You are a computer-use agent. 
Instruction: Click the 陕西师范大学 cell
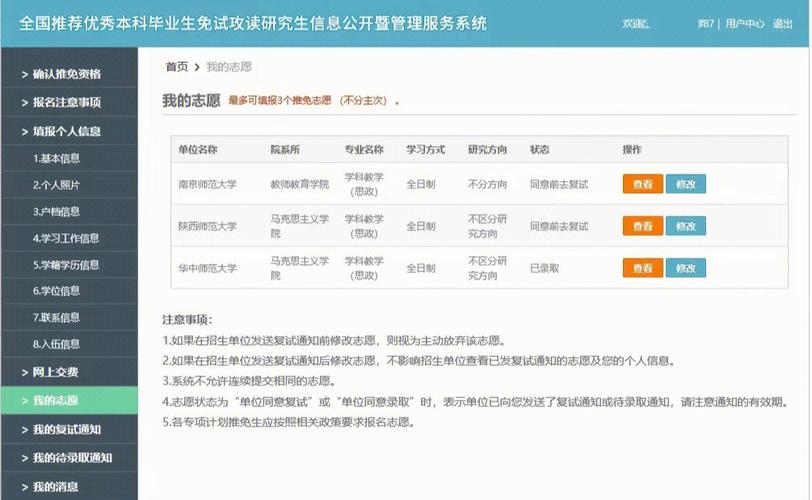pos(208,226)
